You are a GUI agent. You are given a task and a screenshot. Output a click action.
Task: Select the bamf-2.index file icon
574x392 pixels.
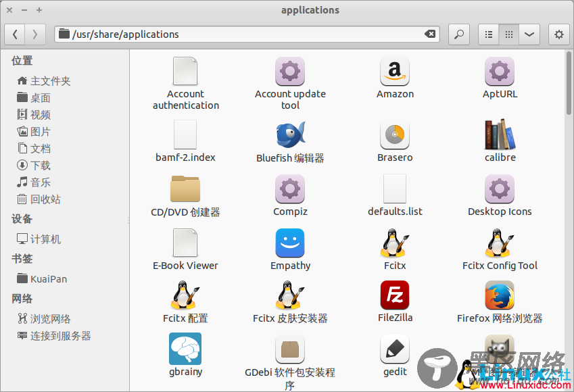[x=185, y=134]
